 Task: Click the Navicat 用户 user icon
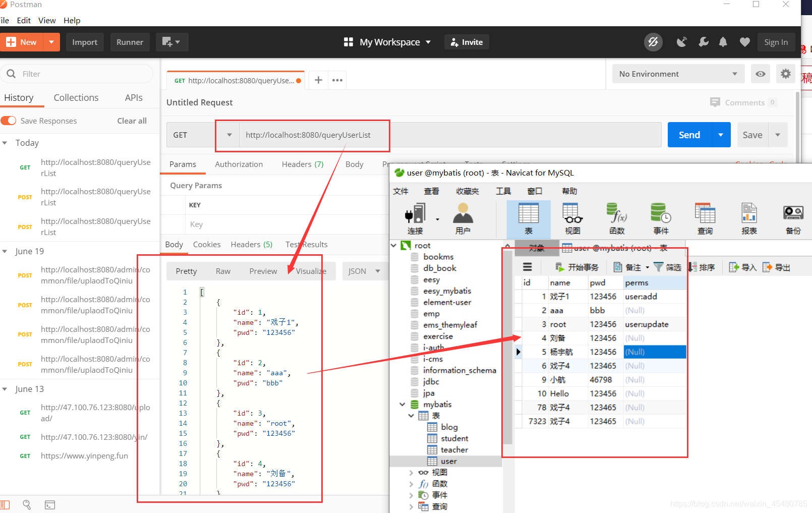[x=463, y=218]
